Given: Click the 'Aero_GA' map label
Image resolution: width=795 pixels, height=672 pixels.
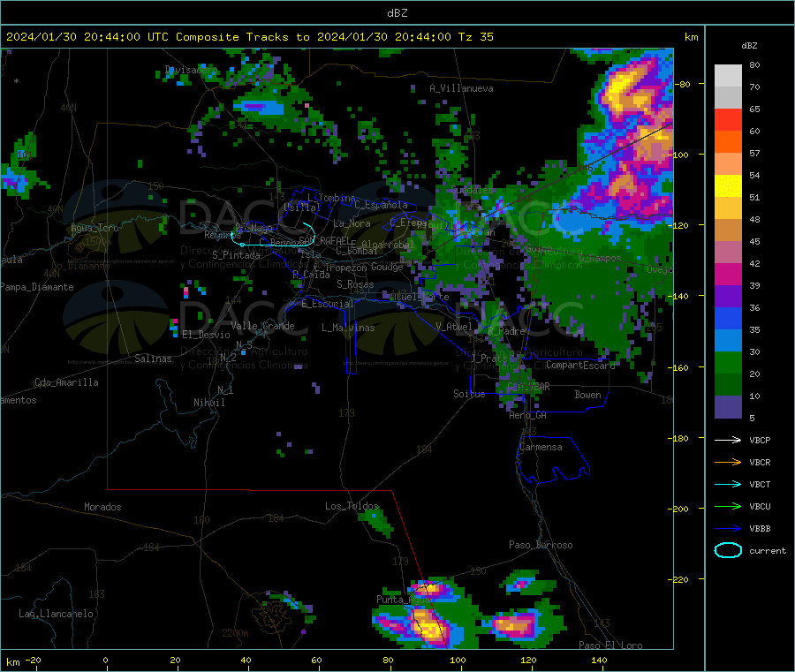Looking at the screenshot, I should 528,415.
